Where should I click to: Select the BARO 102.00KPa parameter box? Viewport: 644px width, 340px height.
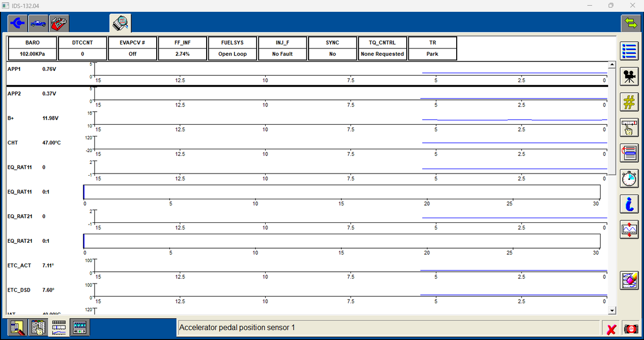click(32, 48)
